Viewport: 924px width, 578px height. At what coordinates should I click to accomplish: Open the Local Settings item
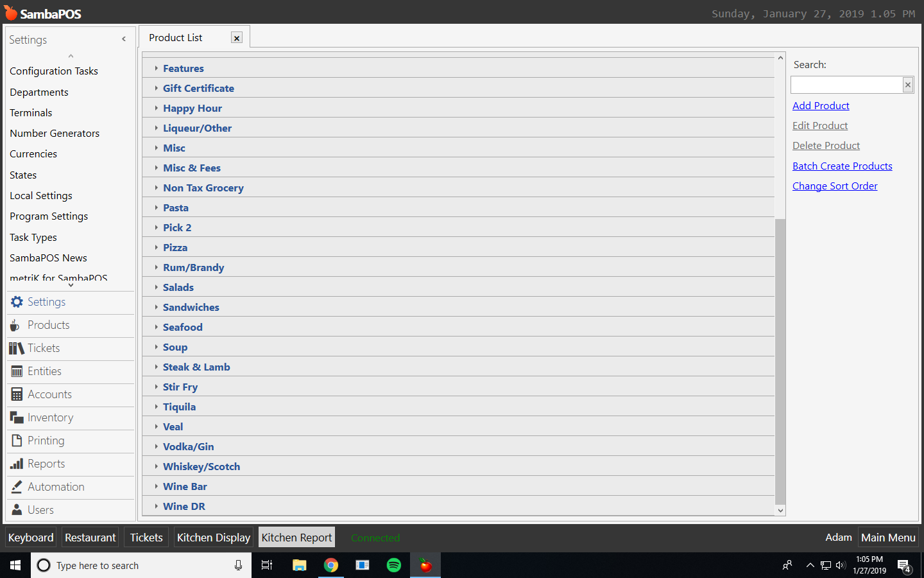pos(41,196)
